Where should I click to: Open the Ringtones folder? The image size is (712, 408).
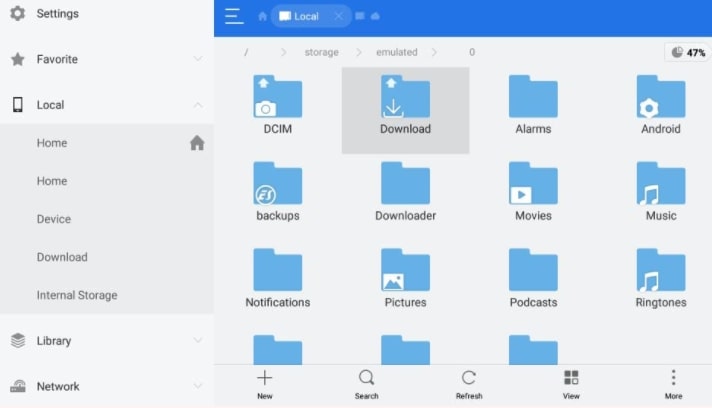point(661,279)
